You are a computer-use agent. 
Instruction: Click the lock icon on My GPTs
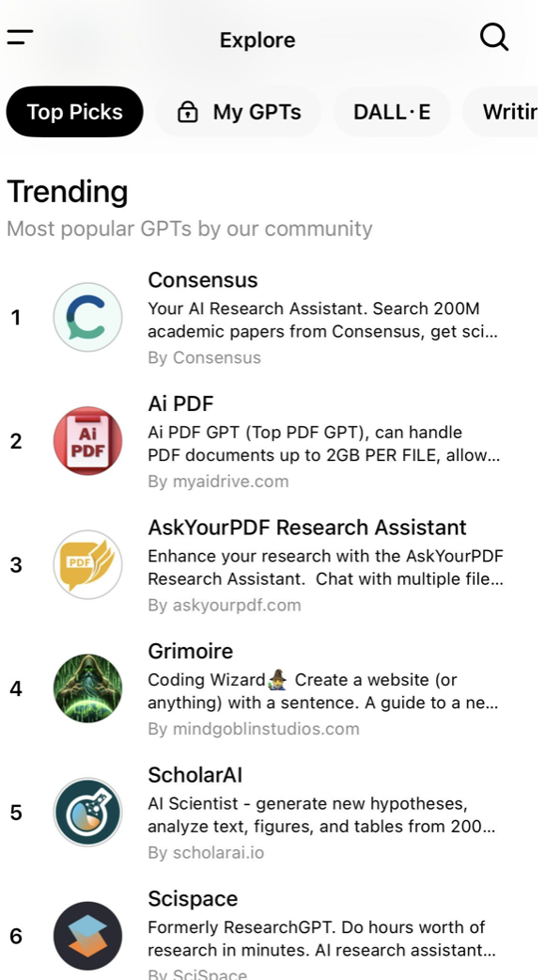(187, 112)
